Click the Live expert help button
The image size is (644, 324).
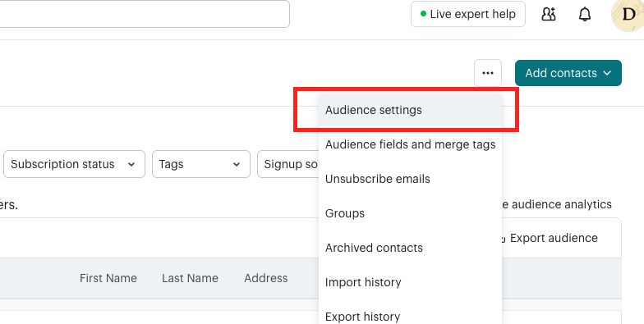(468, 14)
